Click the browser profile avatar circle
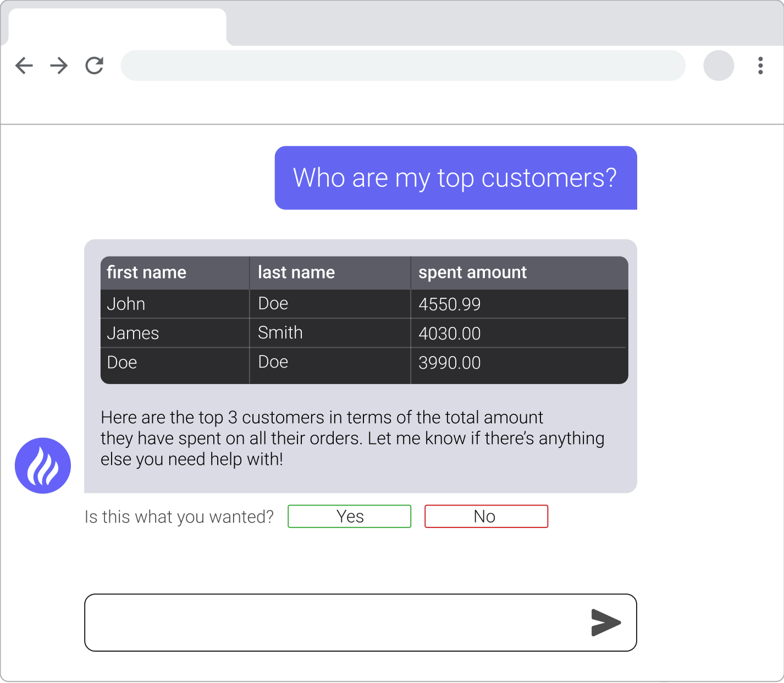The width and height of the screenshot is (784, 683). (719, 66)
